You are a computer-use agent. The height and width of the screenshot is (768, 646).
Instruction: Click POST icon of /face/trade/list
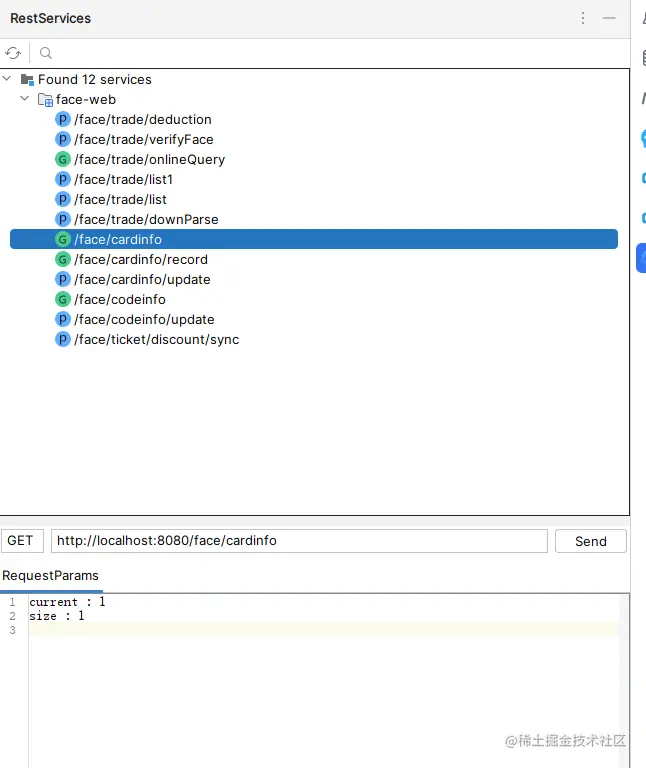62,199
